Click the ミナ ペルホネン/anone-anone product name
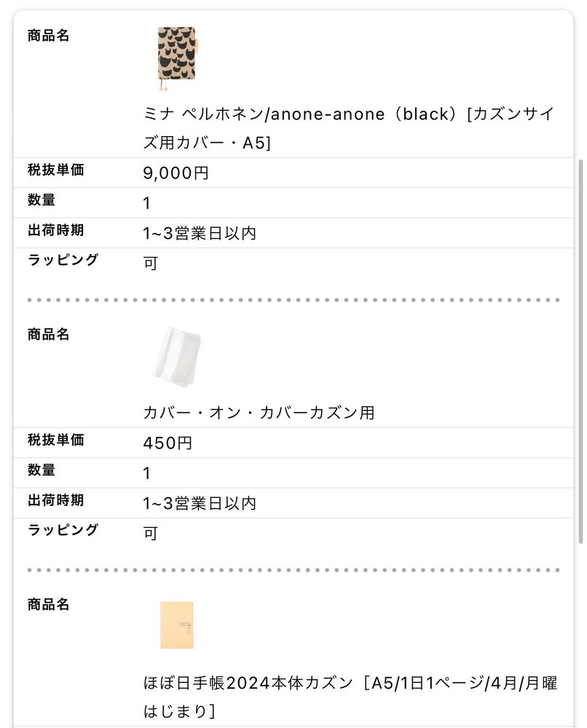This screenshot has height=728, width=587. [x=349, y=128]
